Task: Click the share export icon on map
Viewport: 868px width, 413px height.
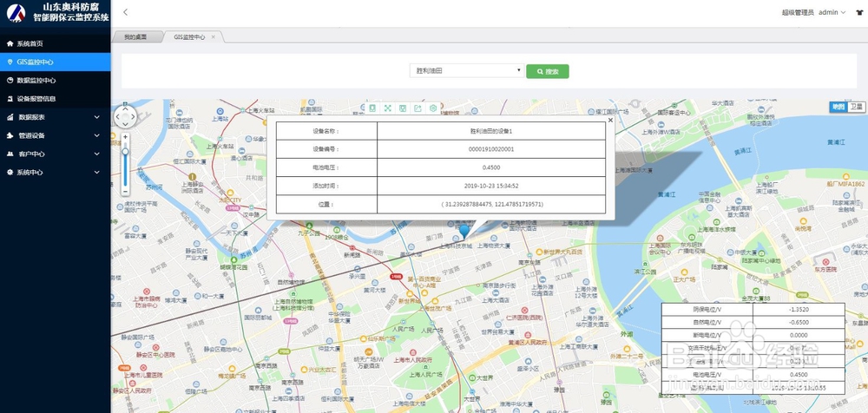Action: (x=418, y=108)
